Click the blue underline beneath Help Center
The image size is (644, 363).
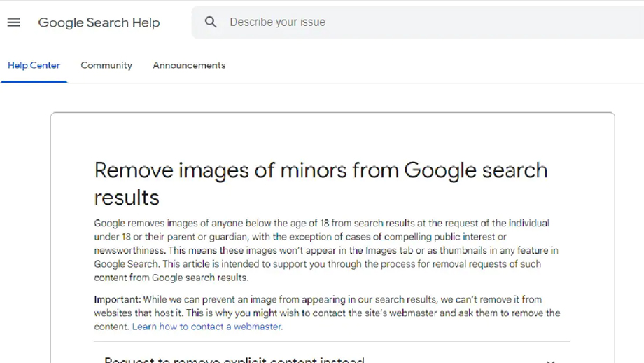click(x=34, y=81)
